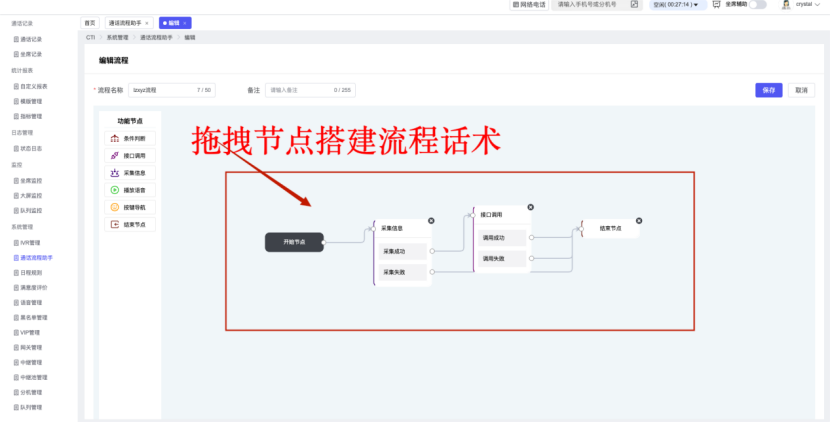Delete the 采集信息 node on canvas
Screen dimensions: 830x422
[x=431, y=220]
